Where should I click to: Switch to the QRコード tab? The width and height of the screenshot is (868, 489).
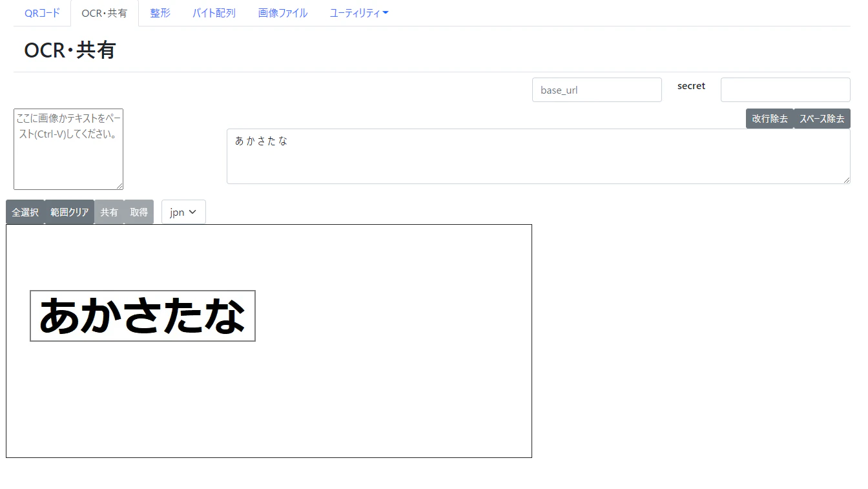pos(42,13)
